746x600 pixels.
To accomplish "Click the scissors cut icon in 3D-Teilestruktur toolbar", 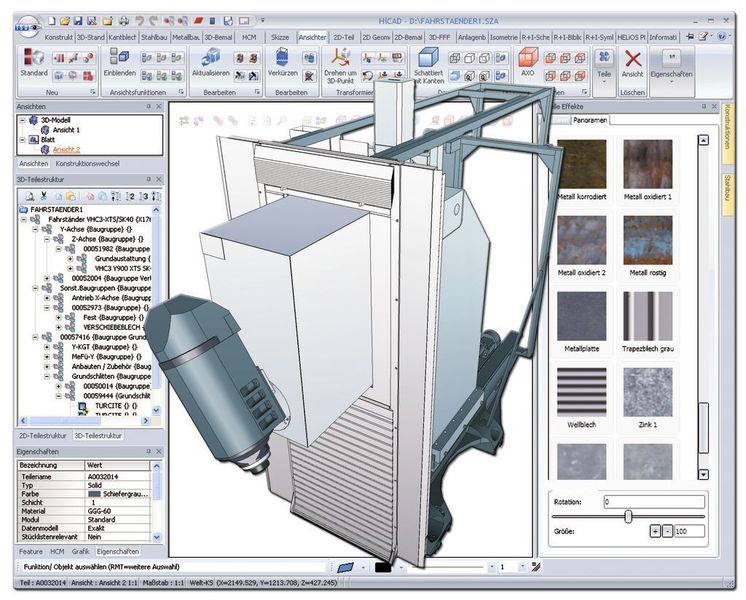I will pyautogui.click(x=44, y=196).
